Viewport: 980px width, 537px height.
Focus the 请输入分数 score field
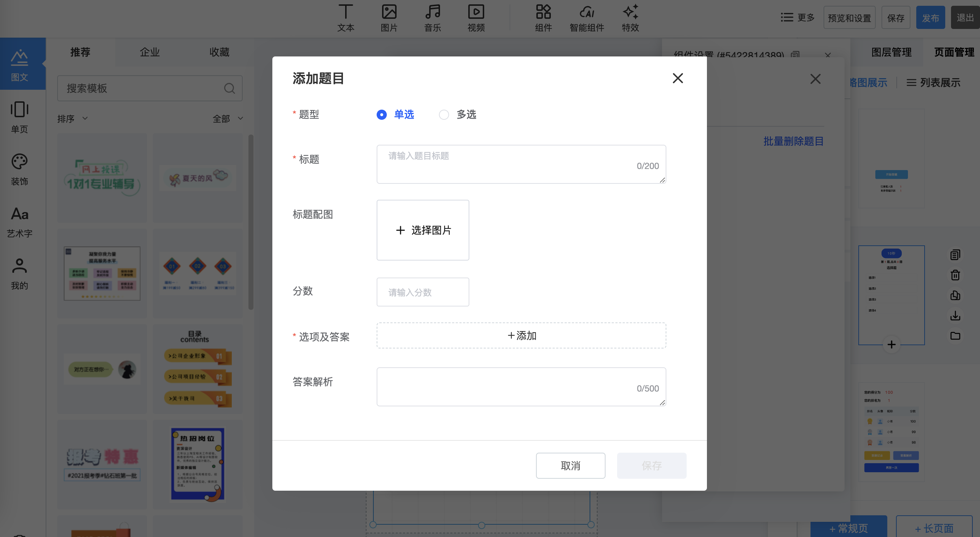[x=423, y=292]
